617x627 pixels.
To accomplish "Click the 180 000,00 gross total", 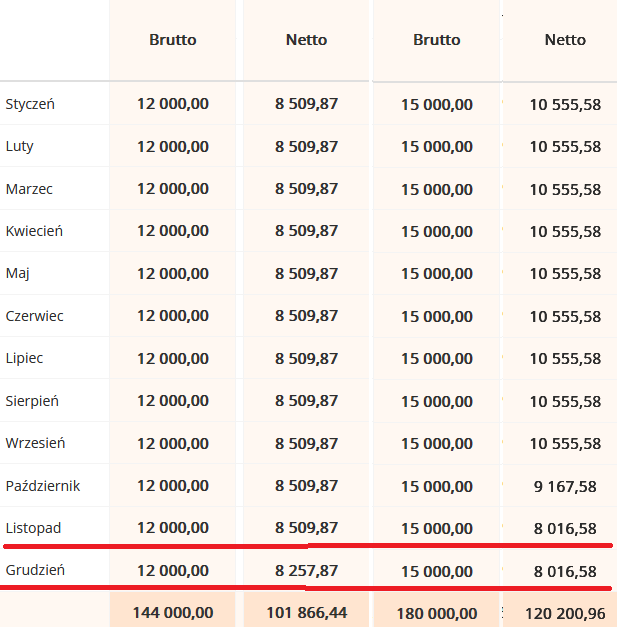I will coord(437,612).
